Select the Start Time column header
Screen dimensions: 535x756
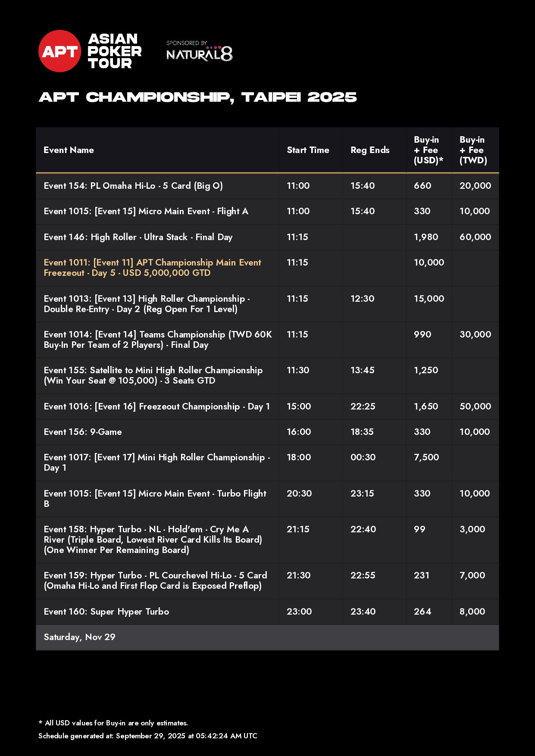308,150
